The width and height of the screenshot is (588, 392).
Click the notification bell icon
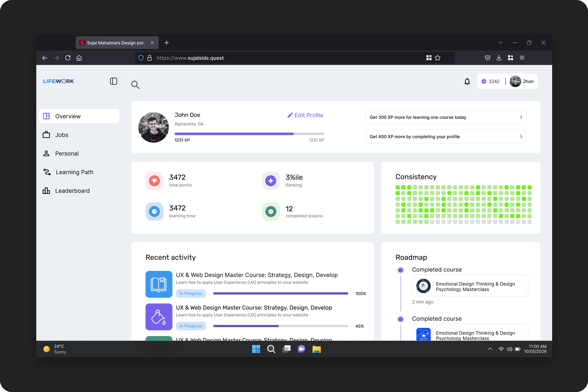tap(467, 82)
